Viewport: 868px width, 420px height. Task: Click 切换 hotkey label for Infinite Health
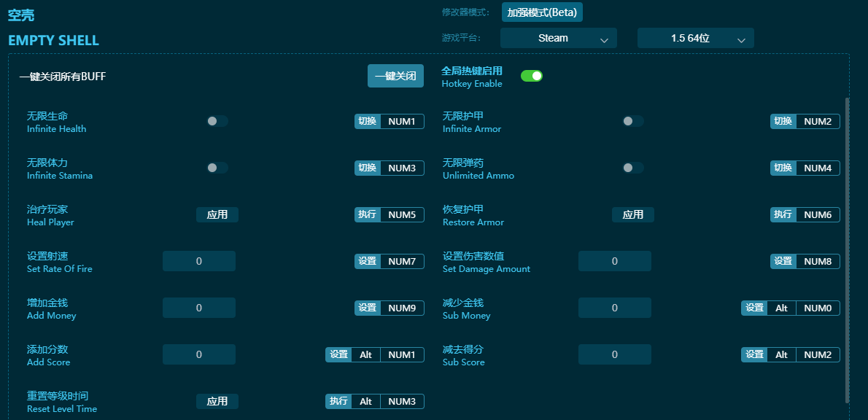click(x=368, y=121)
